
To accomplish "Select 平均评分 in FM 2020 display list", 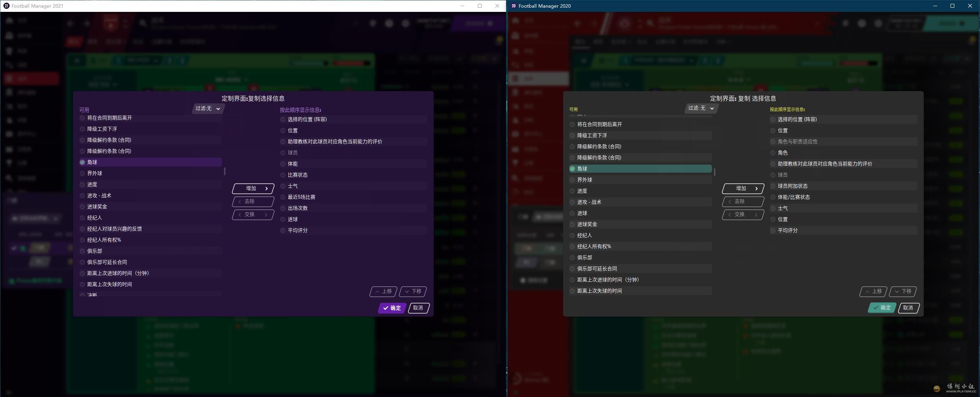I will 844,230.
